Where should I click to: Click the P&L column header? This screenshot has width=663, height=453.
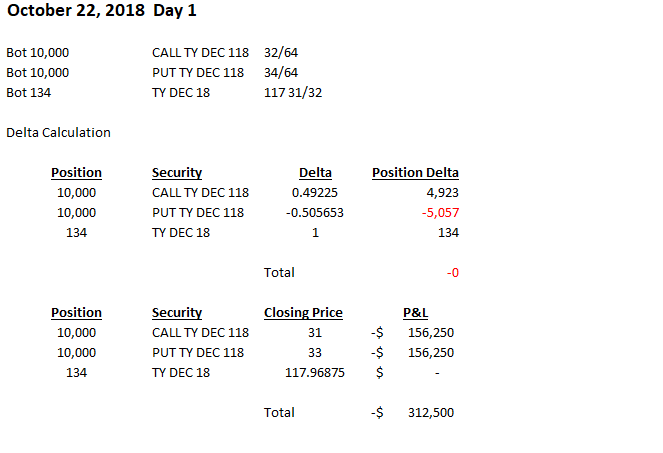click(415, 313)
